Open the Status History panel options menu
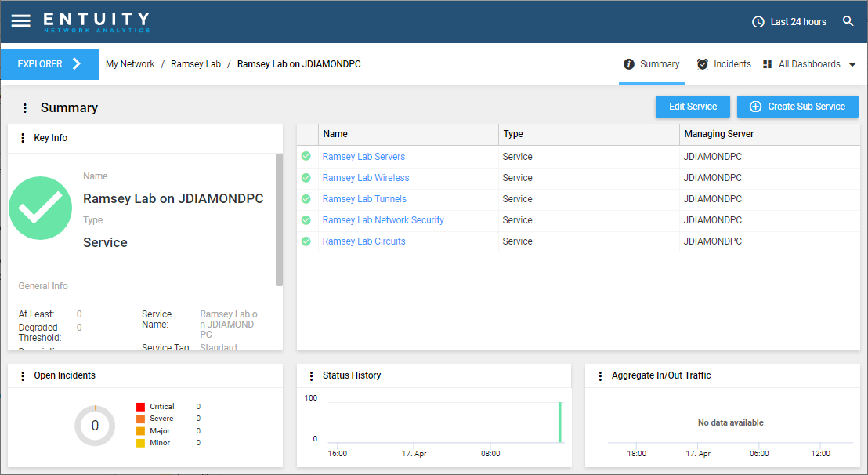This screenshot has height=475, width=868. [x=311, y=376]
